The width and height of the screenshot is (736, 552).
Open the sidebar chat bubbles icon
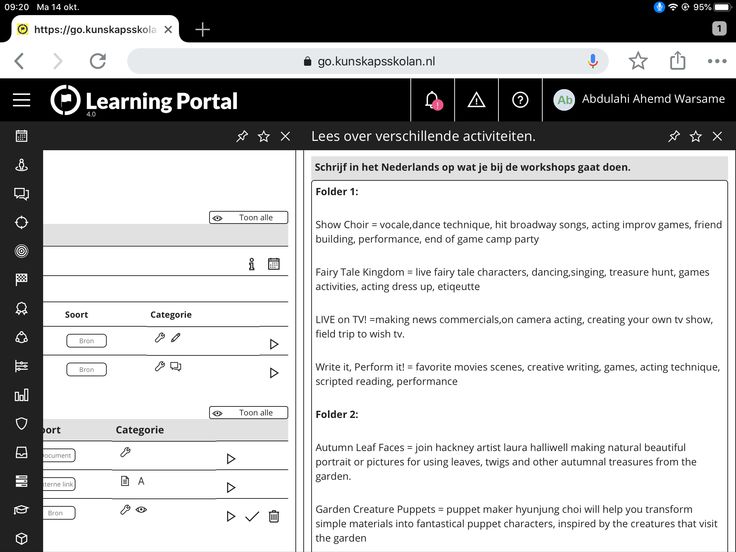click(21, 194)
